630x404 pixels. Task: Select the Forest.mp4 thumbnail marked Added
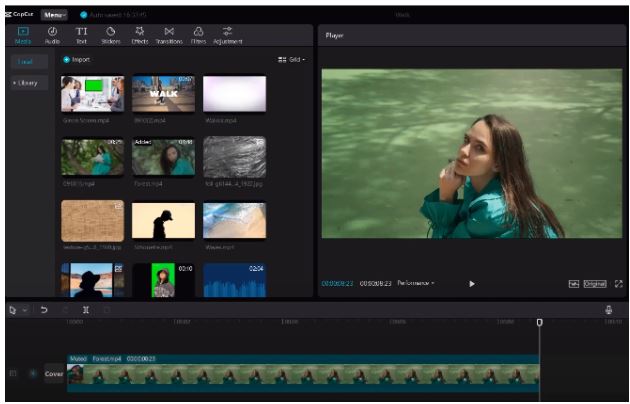click(x=164, y=157)
